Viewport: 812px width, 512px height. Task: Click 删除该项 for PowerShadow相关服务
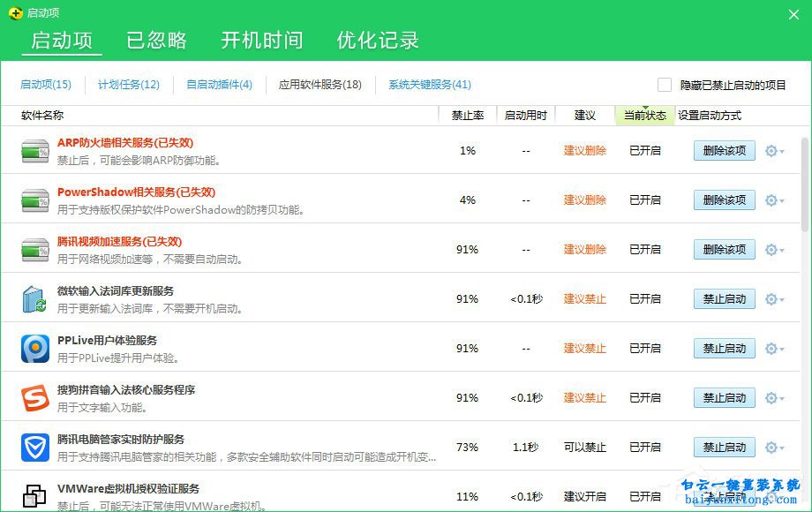point(724,200)
